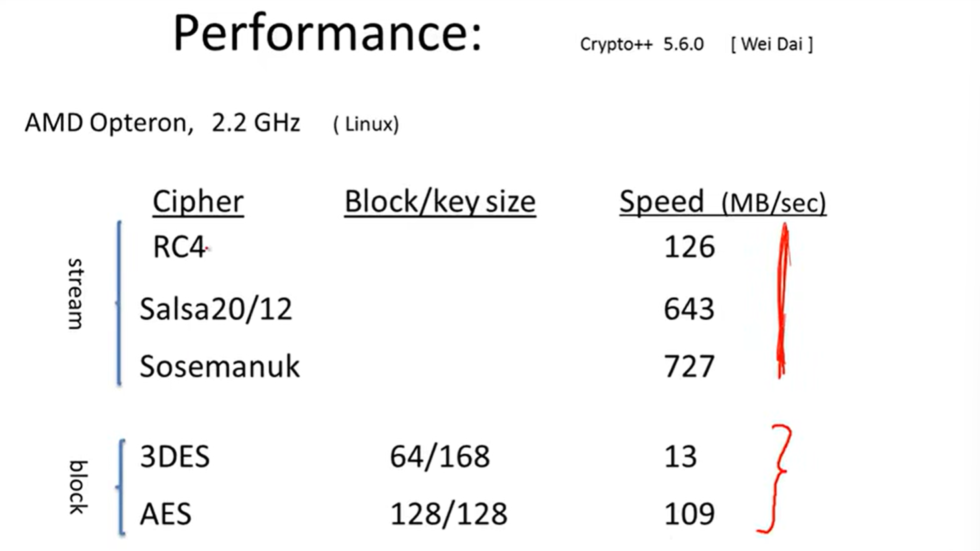Click the Performance title text
The height and width of the screenshot is (551, 980).
[327, 33]
